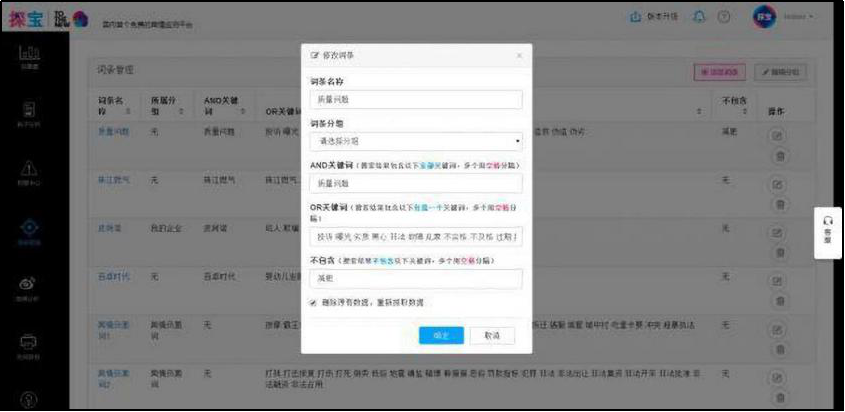Click the AND关键词 input field in the dialog
Image resolution: width=845 pixels, height=412 pixels.
(x=416, y=183)
